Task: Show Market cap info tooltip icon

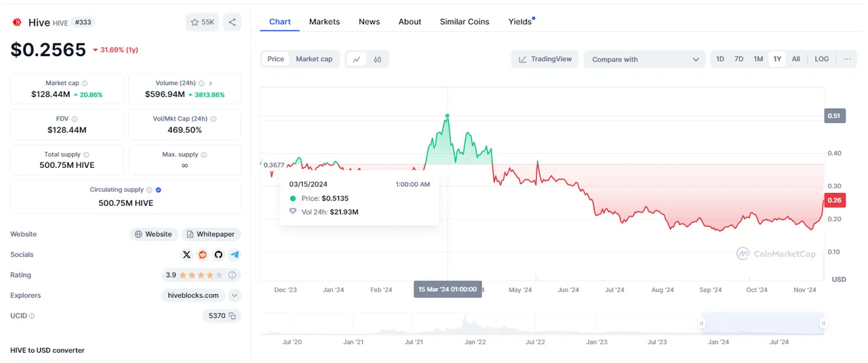Action: pyautogui.click(x=84, y=83)
